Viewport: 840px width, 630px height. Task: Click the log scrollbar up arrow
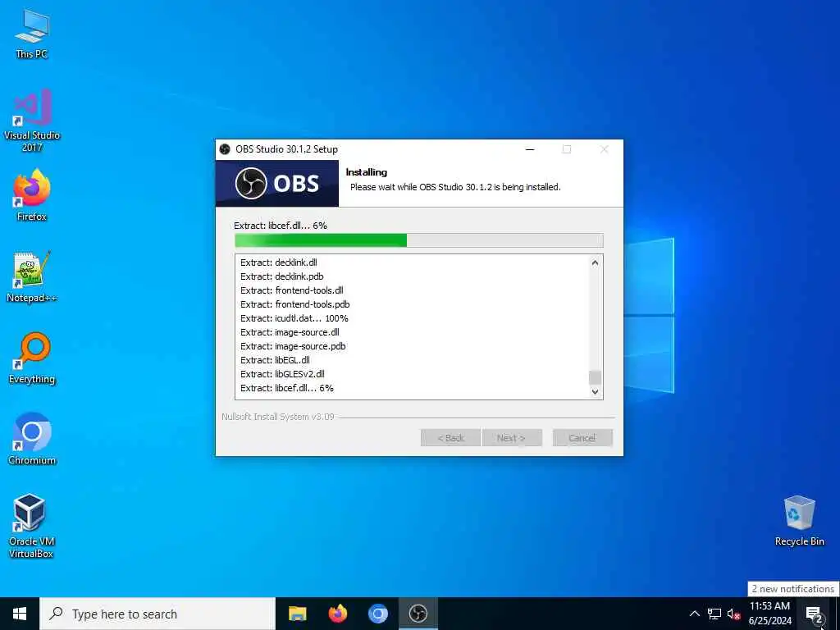[595, 262]
